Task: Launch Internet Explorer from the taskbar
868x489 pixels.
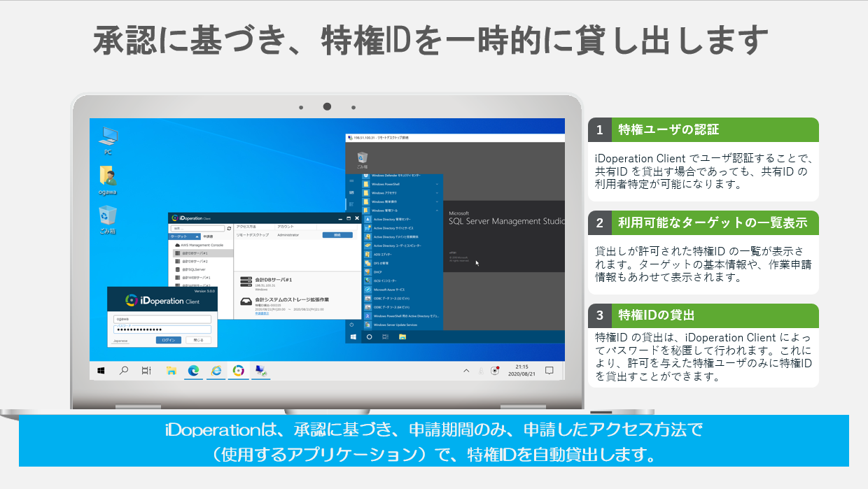Action: coord(216,370)
